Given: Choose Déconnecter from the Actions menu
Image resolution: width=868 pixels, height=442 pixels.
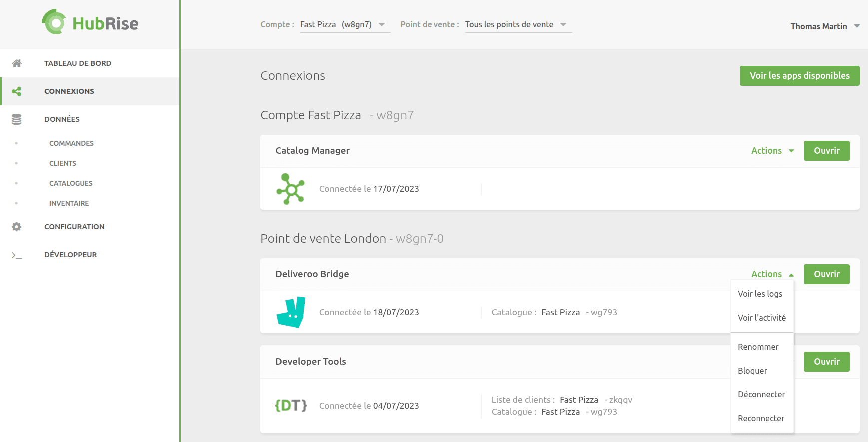Looking at the screenshot, I should (x=762, y=394).
